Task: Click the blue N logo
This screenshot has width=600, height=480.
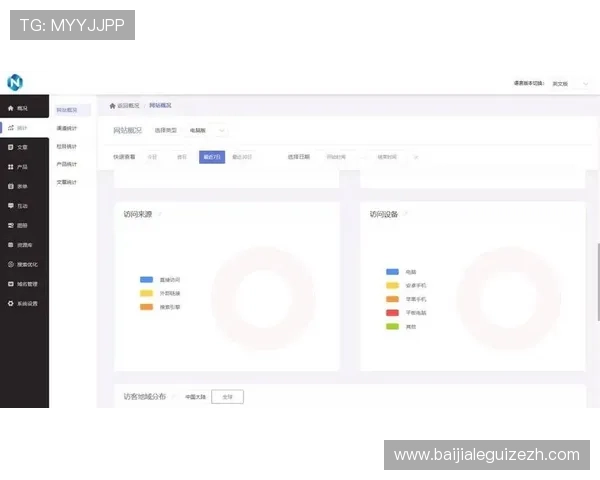Action: coord(15,82)
